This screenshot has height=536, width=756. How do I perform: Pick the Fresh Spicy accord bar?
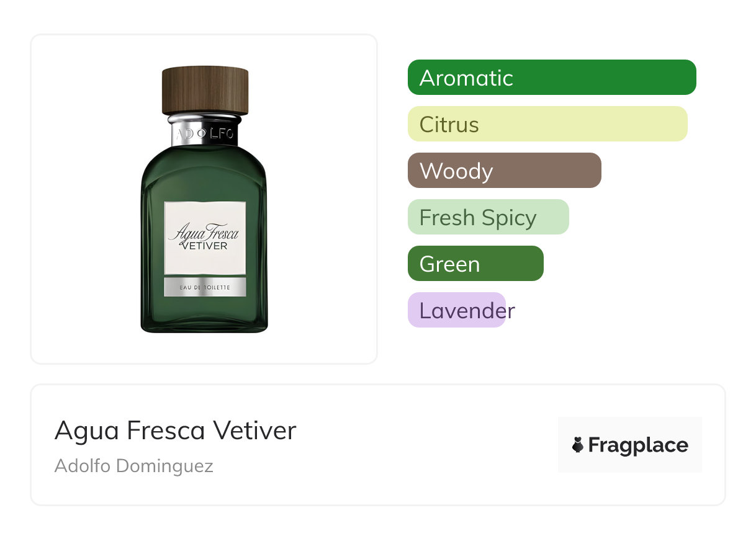pos(488,217)
